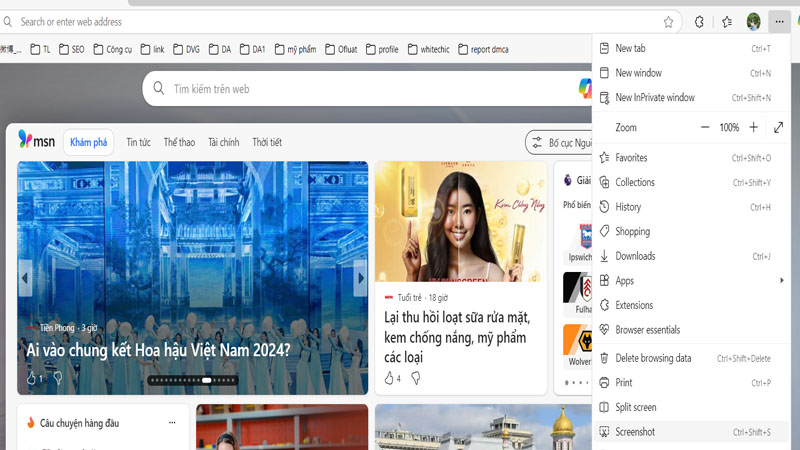Add this page to favorites via star
The width and height of the screenshot is (800, 450).
point(668,22)
